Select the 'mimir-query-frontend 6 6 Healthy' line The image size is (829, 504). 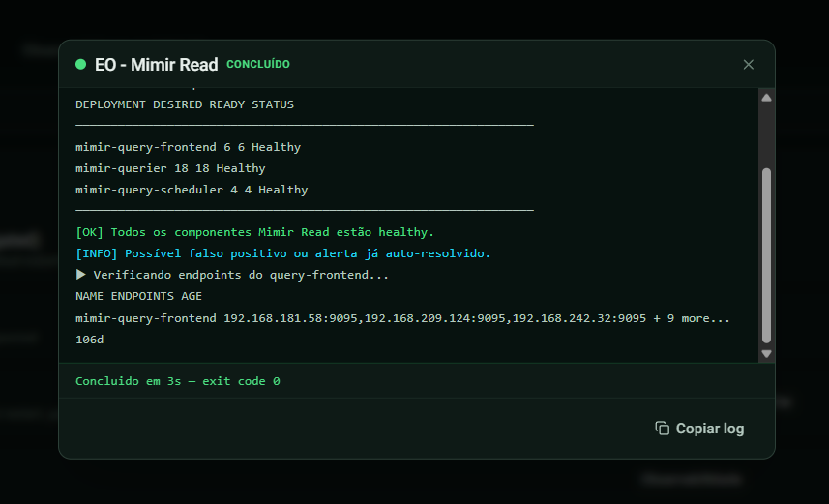pyautogui.click(x=189, y=147)
